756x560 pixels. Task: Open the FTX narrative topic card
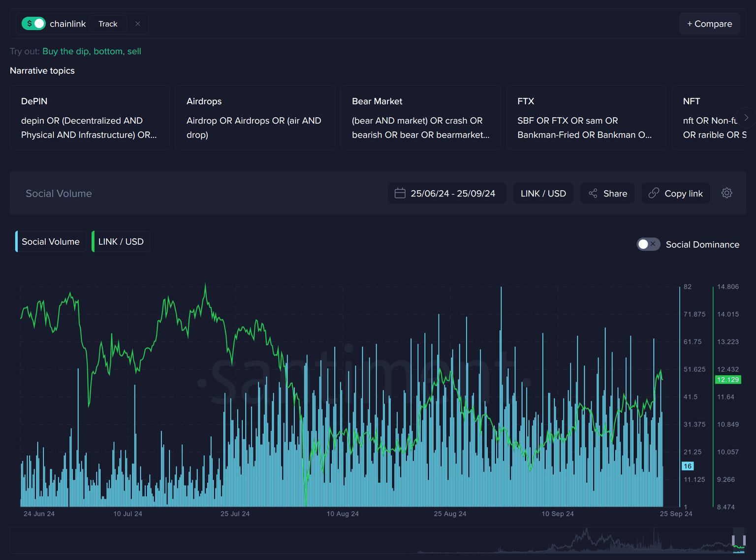pyautogui.click(x=586, y=118)
